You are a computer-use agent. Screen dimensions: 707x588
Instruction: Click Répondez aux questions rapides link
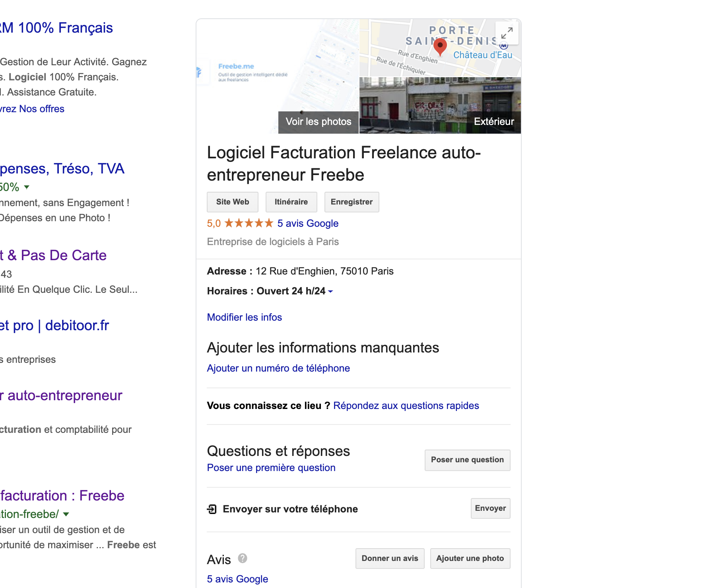tap(406, 406)
